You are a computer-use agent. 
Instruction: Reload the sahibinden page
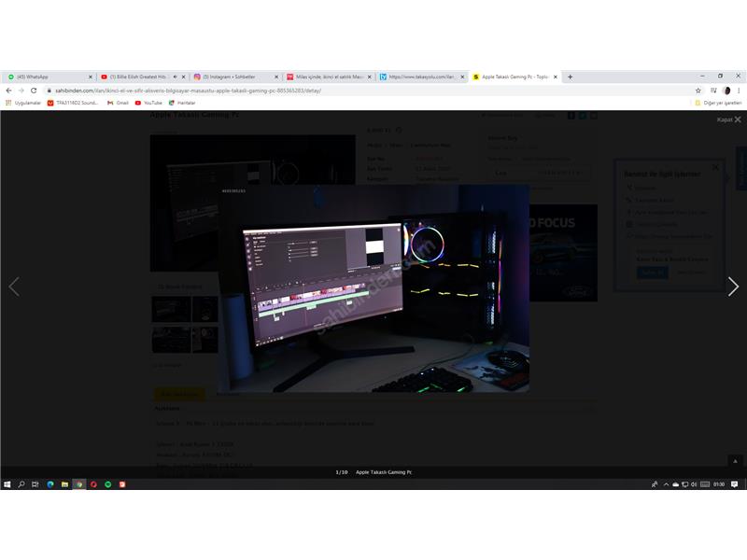point(34,91)
